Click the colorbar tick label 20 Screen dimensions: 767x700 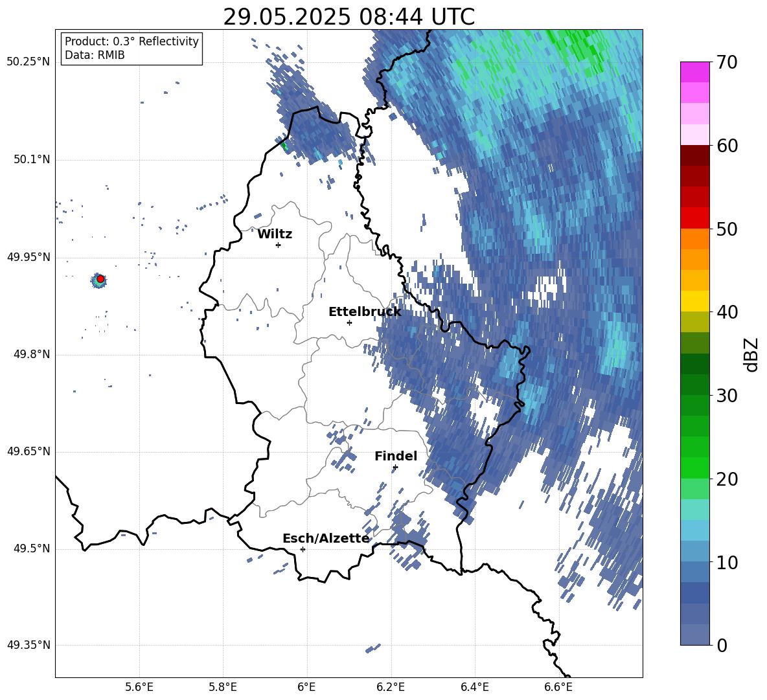(x=727, y=479)
